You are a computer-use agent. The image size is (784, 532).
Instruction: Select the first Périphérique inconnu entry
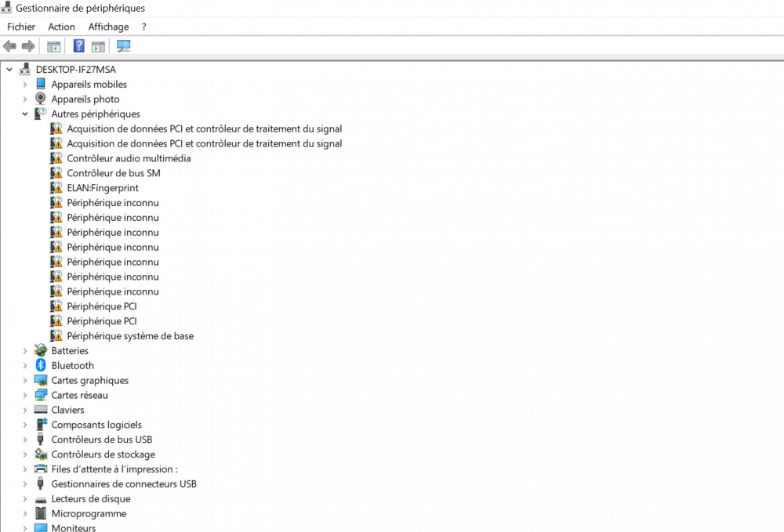(x=113, y=202)
